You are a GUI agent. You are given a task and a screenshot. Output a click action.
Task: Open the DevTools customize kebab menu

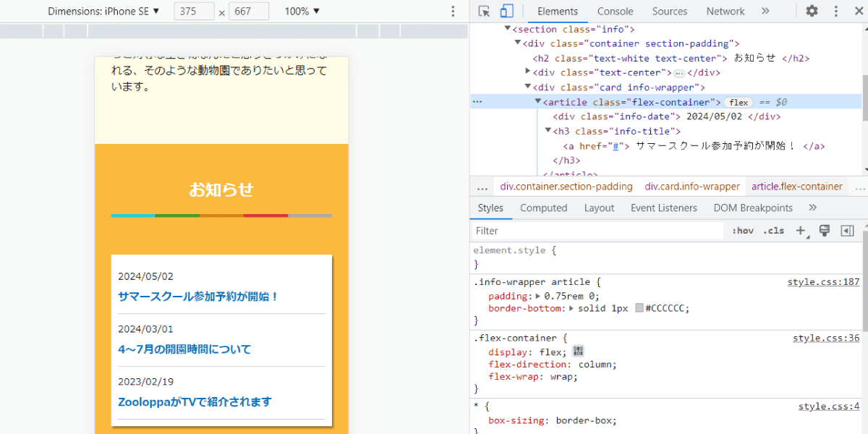pos(836,11)
